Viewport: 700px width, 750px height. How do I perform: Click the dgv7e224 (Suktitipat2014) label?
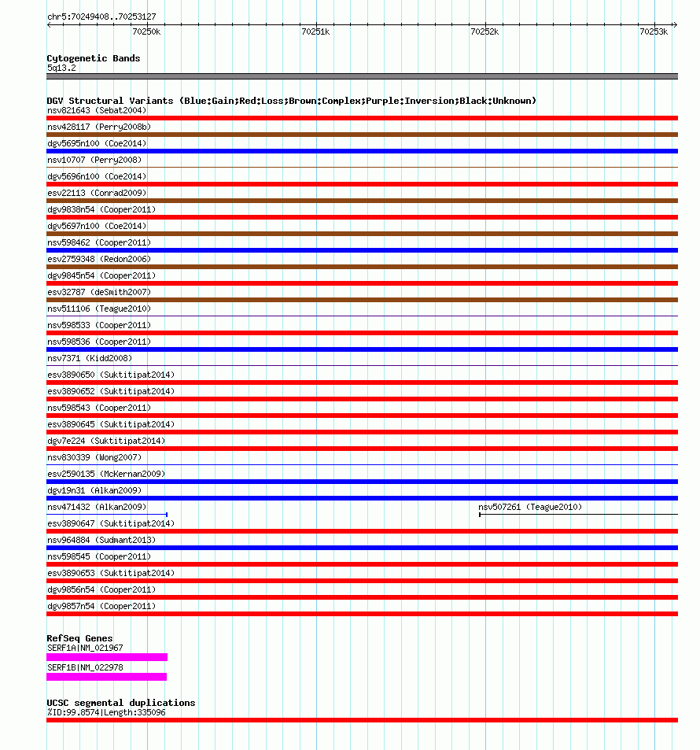[x=106, y=441]
